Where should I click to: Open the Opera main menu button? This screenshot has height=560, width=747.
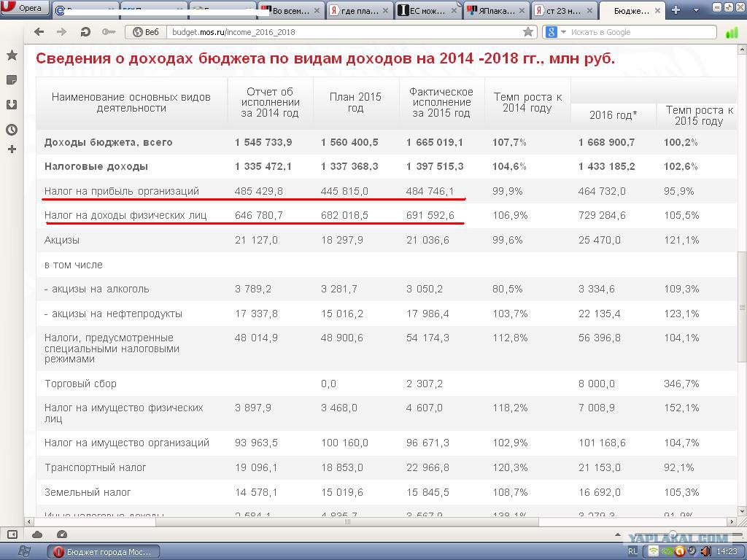(x=25, y=8)
